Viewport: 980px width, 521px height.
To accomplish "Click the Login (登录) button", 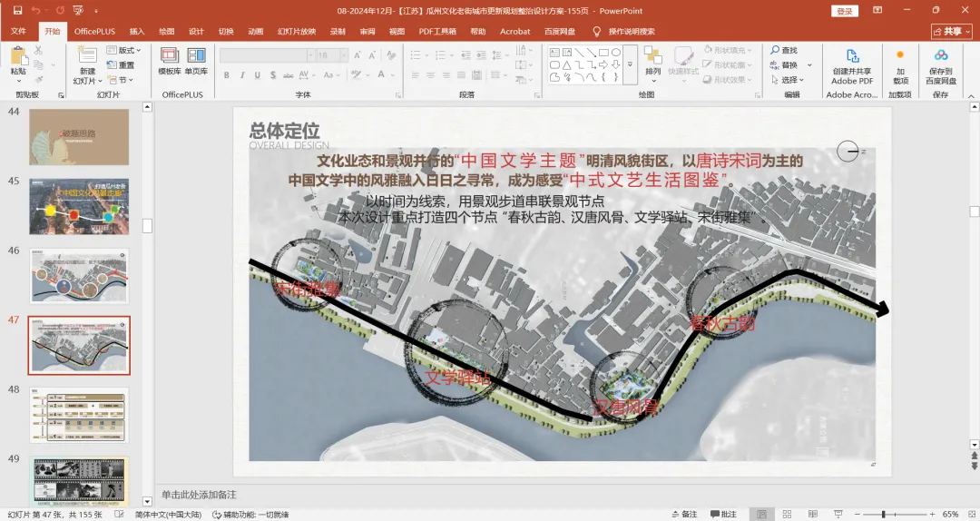I will 845,11.
